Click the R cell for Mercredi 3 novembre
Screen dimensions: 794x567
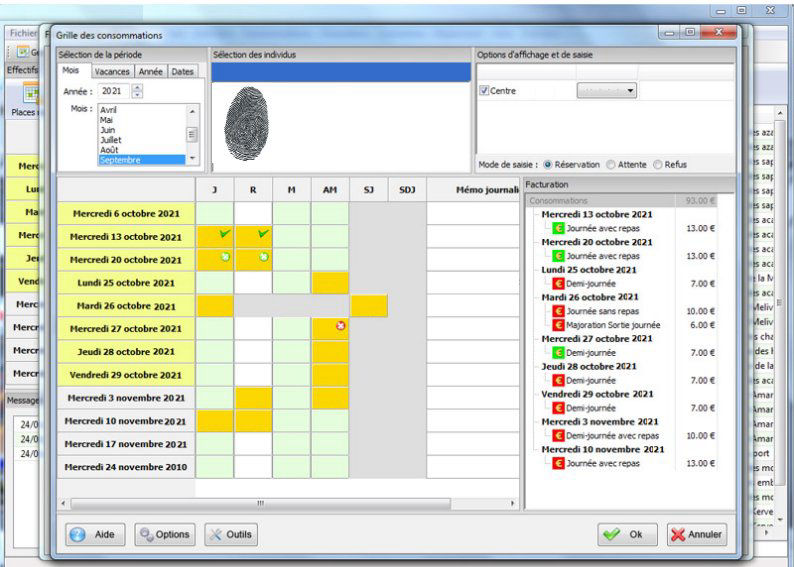point(253,398)
